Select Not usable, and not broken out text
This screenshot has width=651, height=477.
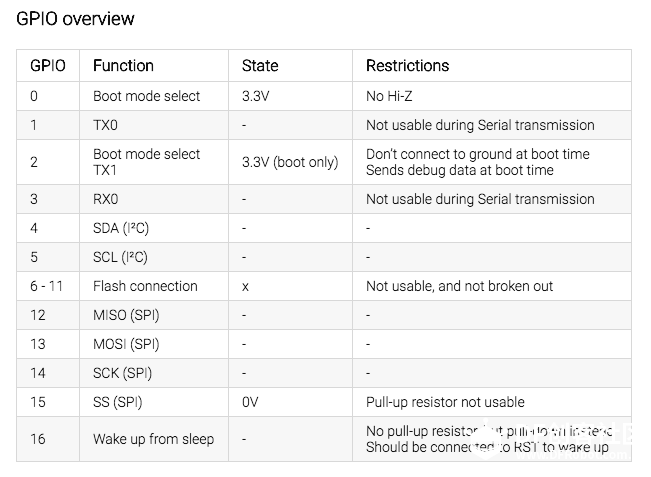(x=459, y=286)
